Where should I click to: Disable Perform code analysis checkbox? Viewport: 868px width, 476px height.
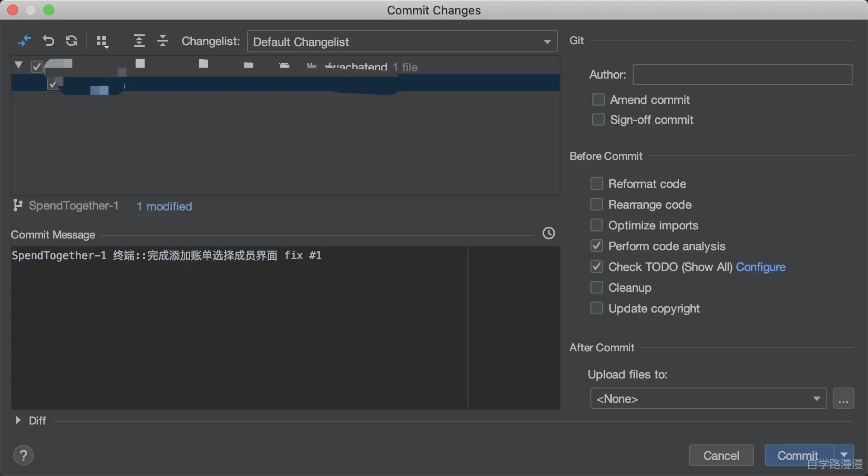tap(596, 246)
